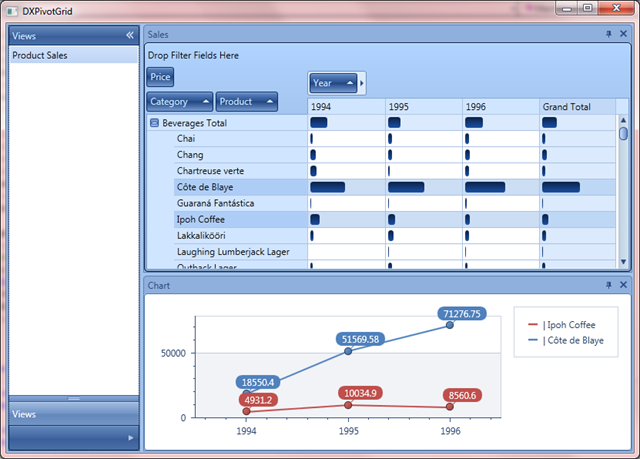The width and height of the screenshot is (640, 459).
Task: Click Ipoh Coffee legend entry
Action: (x=562, y=325)
